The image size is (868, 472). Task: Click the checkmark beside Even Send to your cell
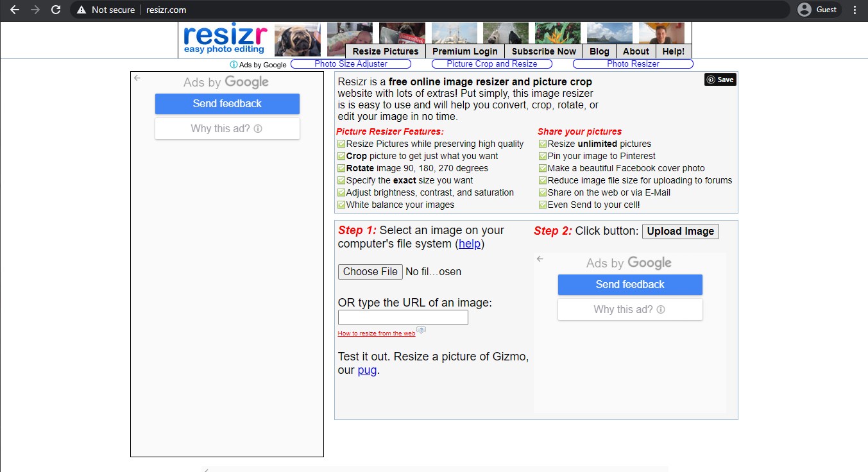(543, 205)
